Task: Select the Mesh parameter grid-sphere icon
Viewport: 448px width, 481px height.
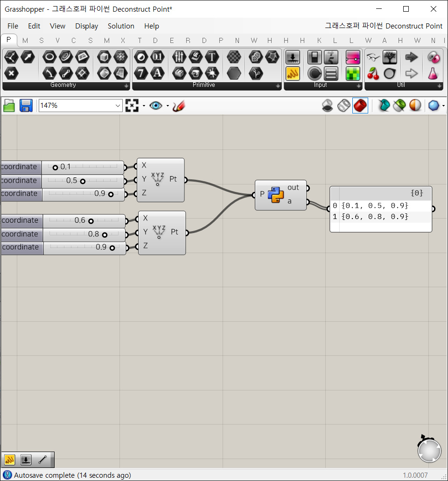Action: (120, 57)
